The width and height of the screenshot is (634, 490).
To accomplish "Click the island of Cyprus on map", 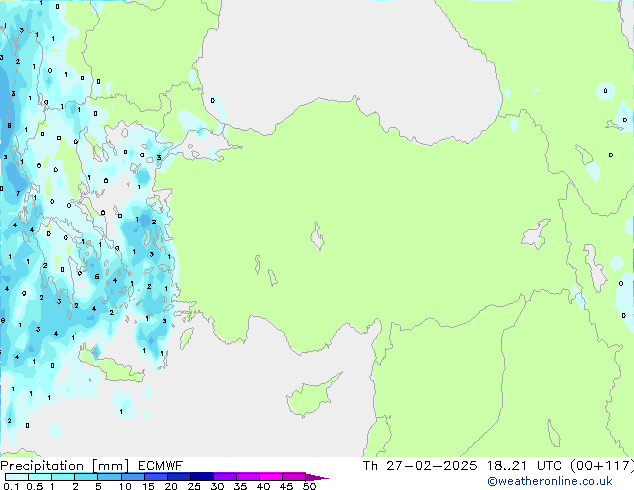I will tap(311, 397).
